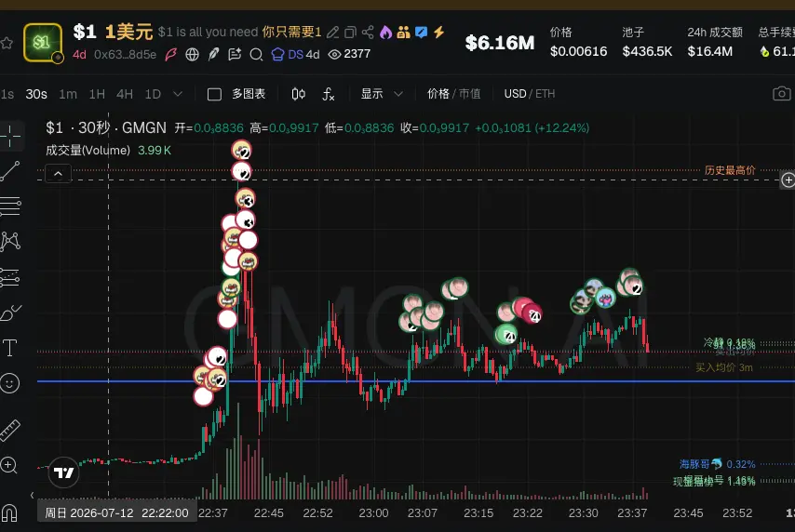Collapse the chart legend caret button

(59, 174)
